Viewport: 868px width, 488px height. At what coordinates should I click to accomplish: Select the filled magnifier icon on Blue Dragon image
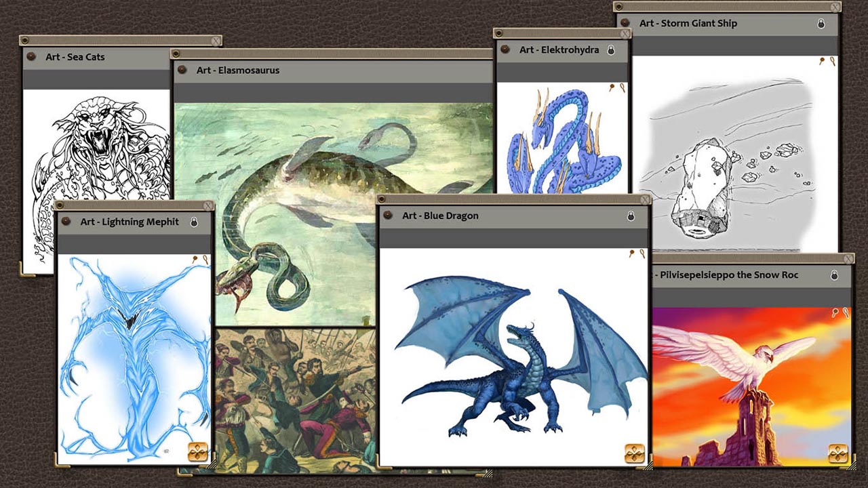pyautogui.click(x=632, y=253)
